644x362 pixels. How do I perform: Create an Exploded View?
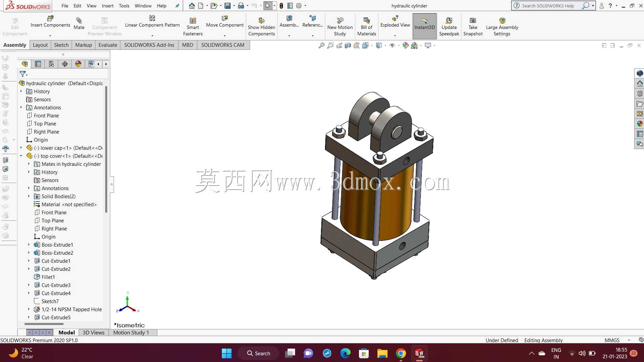(395, 21)
